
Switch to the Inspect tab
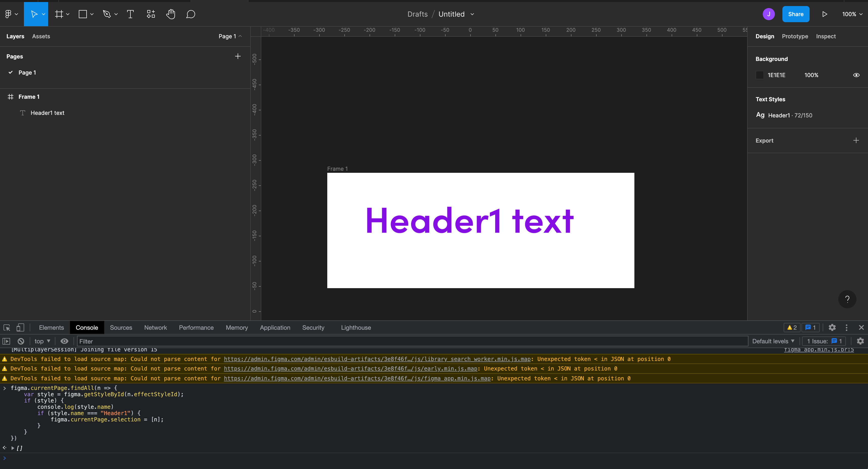(x=826, y=36)
